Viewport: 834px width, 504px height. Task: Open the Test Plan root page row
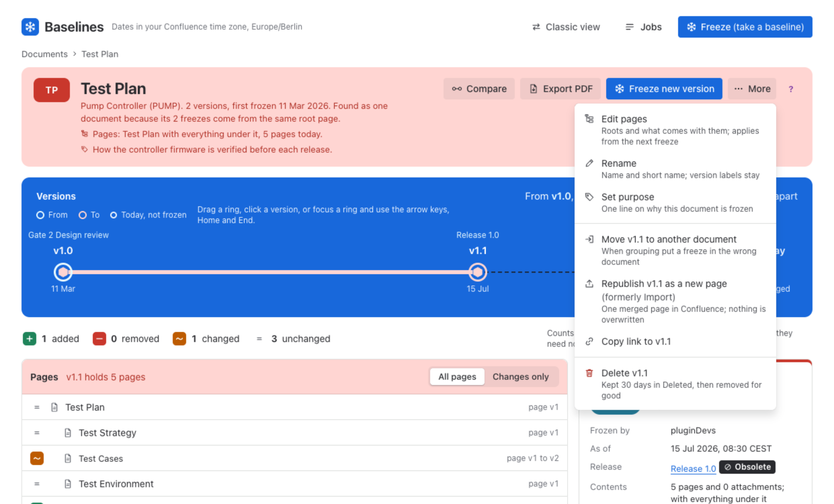click(x=294, y=407)
